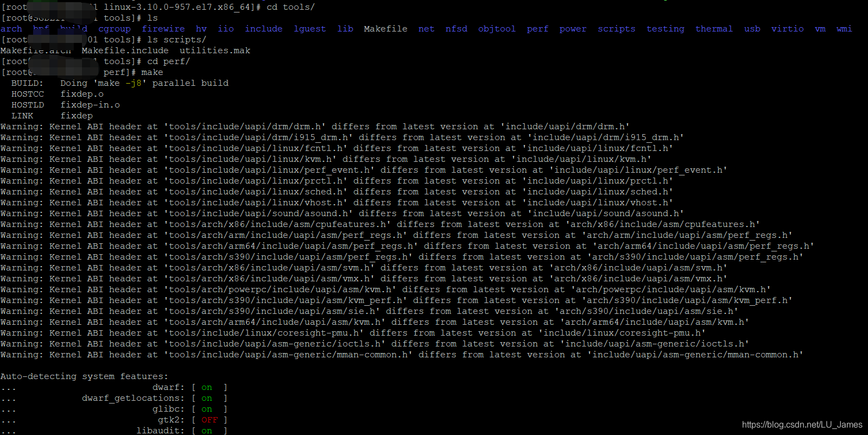This screenshot has height=435, width=868.
Task: Click the 'cd perf/' command text
Action: [169, 61]
